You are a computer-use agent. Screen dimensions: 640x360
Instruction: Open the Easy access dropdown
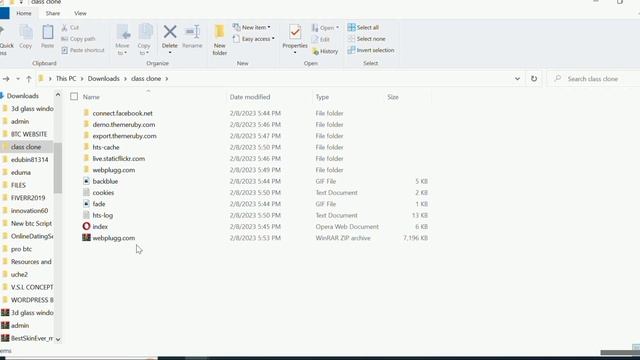(253, 39)
